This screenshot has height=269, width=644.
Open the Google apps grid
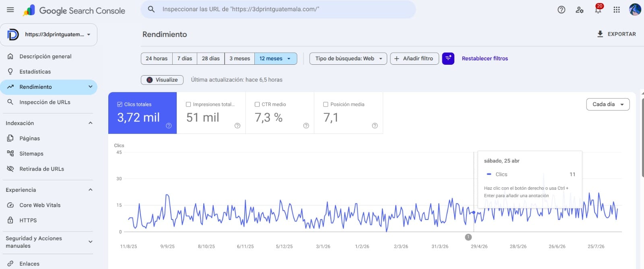pyautogui.click(x=617, y=10)
